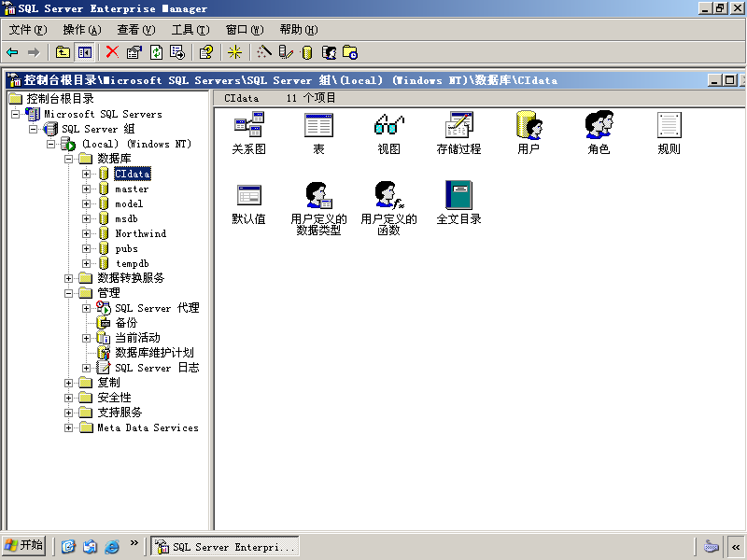Collapse the 数据库 folder node
Image resolution: width=747 pixels, height=560 pixels.
click(68, 159)
